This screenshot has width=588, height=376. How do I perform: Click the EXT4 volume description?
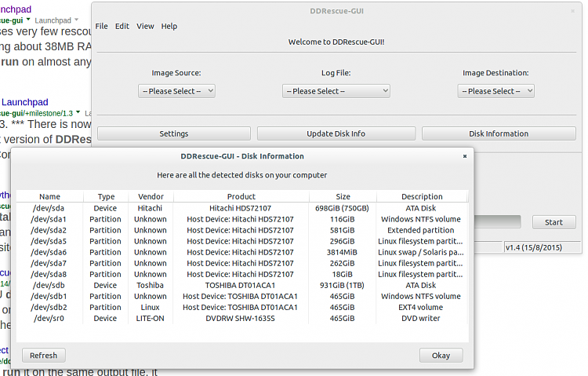(x=421, y=307)
